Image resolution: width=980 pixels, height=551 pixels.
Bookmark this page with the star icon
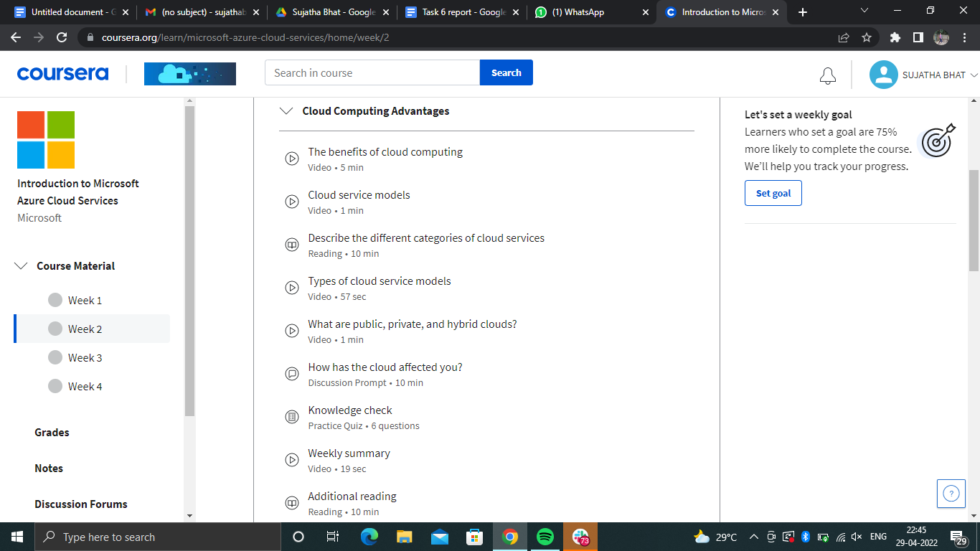(867, 37)
